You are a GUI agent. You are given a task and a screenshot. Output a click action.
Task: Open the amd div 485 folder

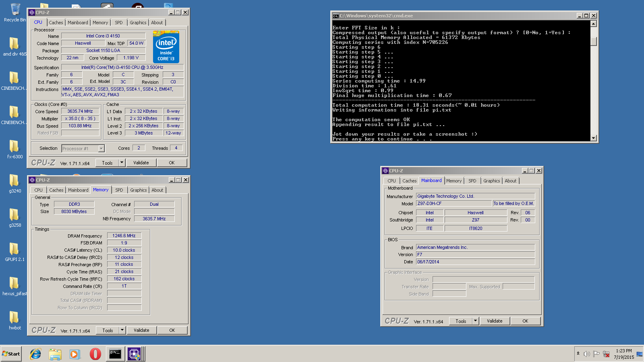click(x=14, y=46)
